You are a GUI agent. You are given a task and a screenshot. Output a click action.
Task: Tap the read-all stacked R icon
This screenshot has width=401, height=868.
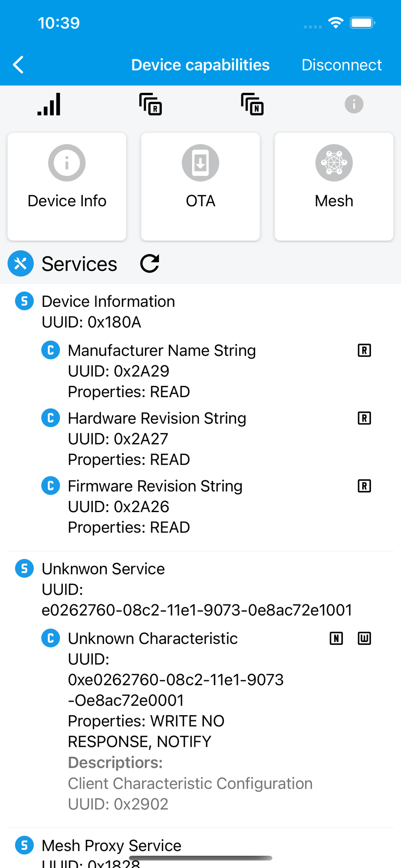click(151, 105)
